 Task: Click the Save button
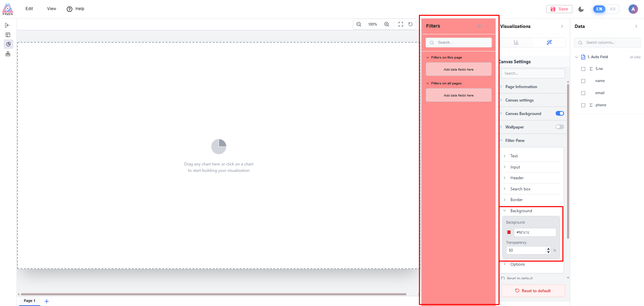559,9
